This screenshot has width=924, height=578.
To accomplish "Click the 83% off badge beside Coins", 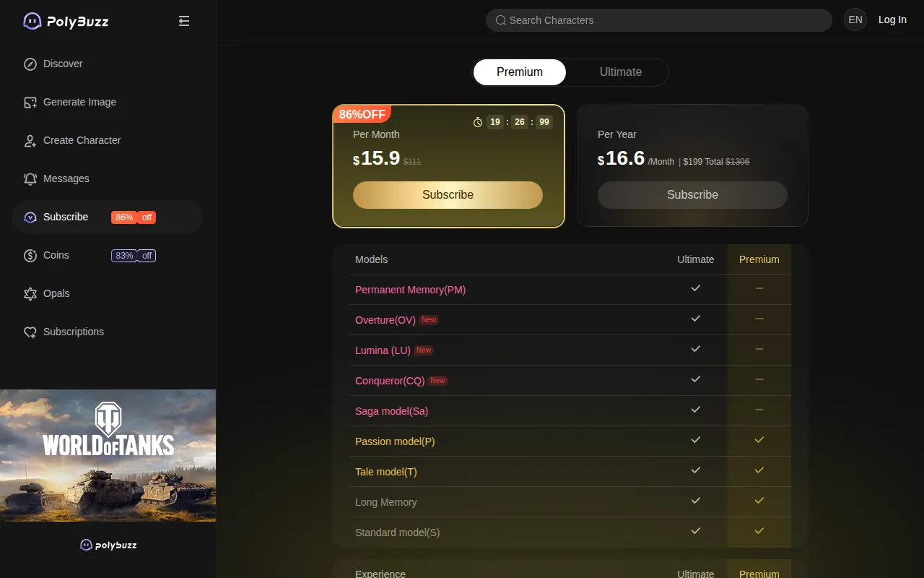I will click(x=134, y=256).
